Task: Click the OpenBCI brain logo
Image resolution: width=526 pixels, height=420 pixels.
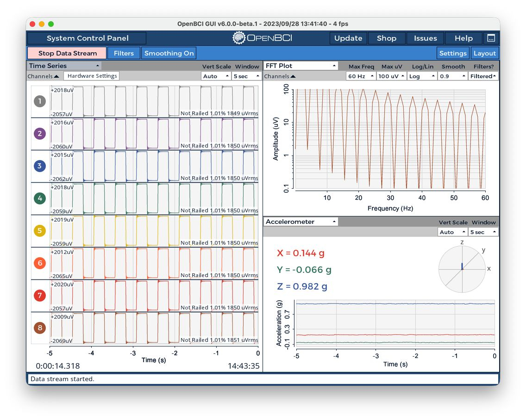Action: 239,38
